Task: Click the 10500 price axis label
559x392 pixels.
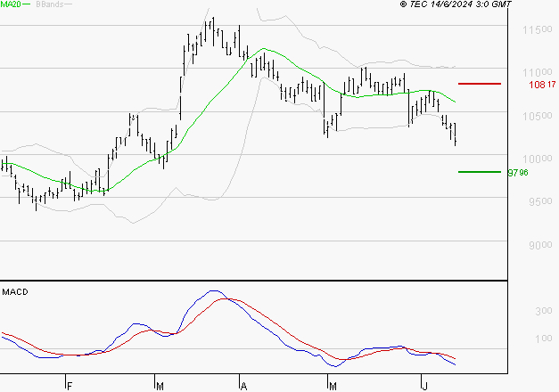Action: point(538,116)
